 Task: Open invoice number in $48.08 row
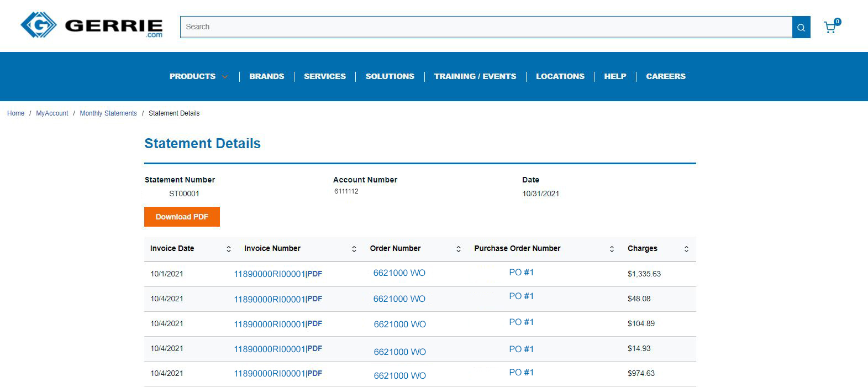tap(269, 299)
